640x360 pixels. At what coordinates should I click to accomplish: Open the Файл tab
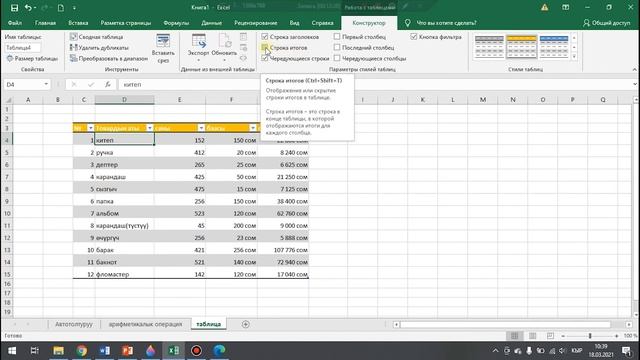[x=15, y=23]
